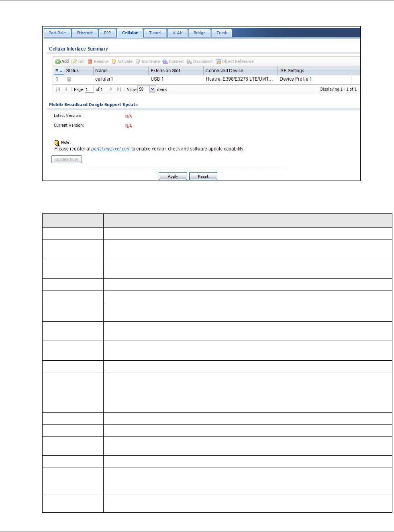Screen dimensions: 394x532
Task: Open portal.myzyxel.com link
Action: [x=111, y=149]
